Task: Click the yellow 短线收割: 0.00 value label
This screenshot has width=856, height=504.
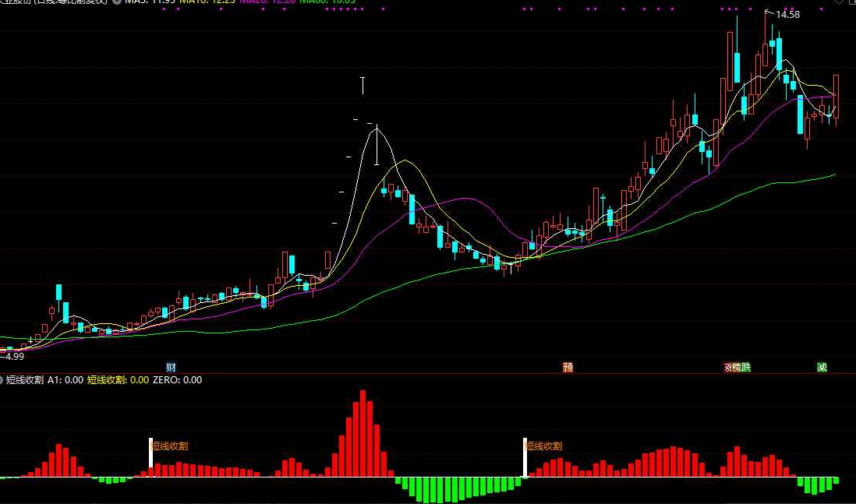Action: [x=118, y=379]
